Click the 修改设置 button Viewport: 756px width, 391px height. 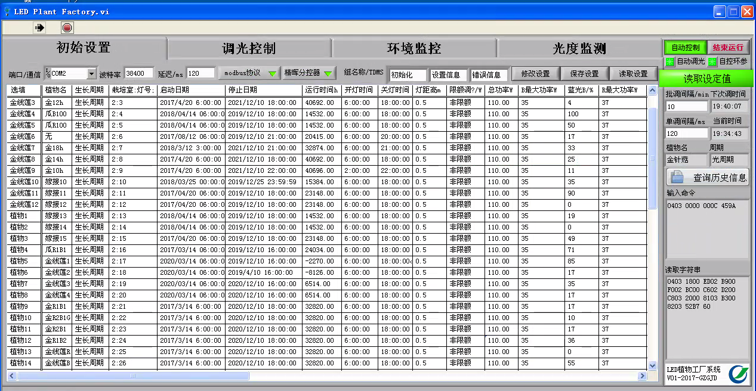(x=535, y=74)
